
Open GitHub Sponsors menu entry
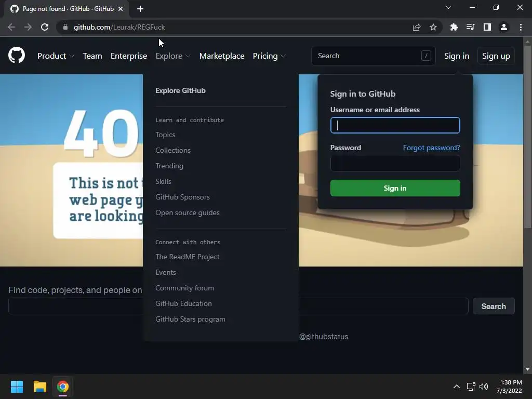(x=182, y=197)
